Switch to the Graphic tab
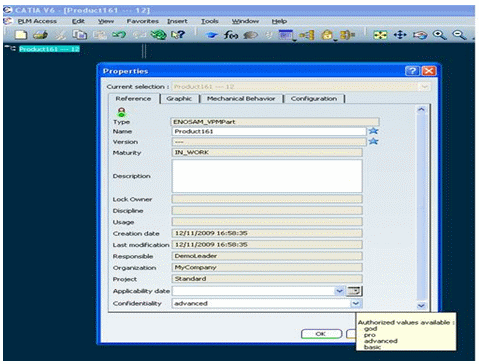 coord(179,99)
